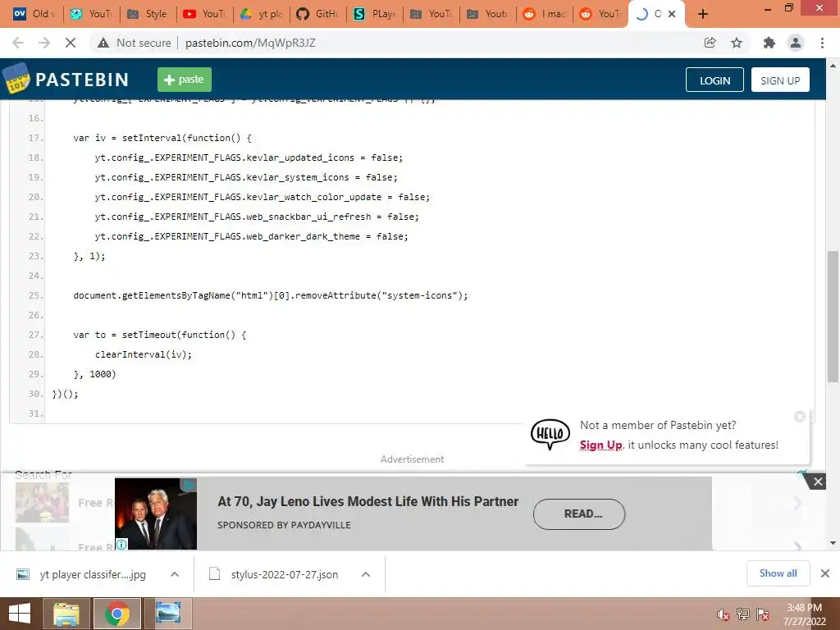Screen dimensions: 840x630
Task: Close the downloads bar
Action: coord(825,573)
